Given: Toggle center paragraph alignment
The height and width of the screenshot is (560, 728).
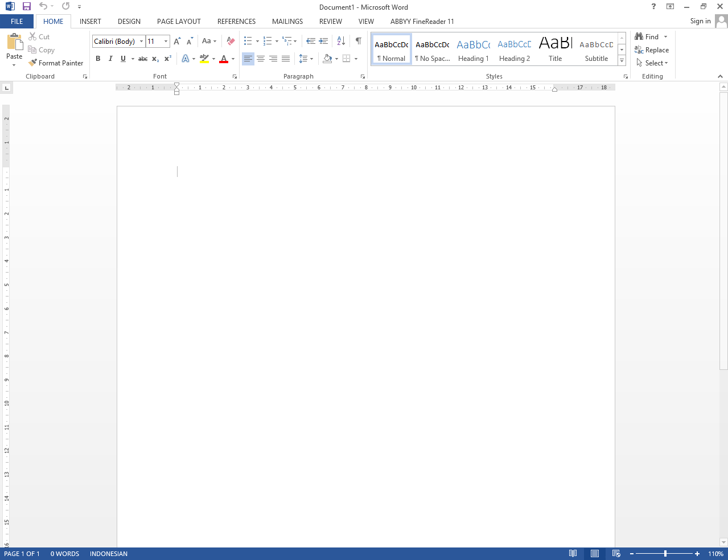Looking at the screenshot, I should point(261,59).
